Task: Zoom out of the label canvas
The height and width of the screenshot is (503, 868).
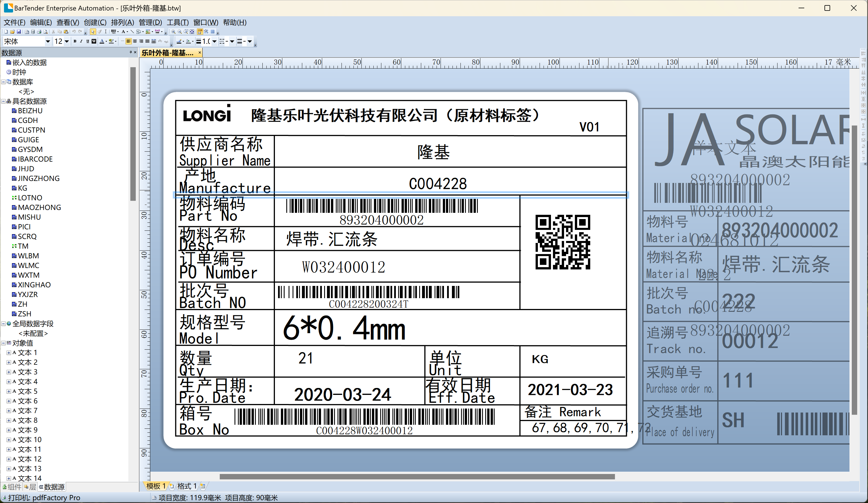Action: (x=180, y=32)
